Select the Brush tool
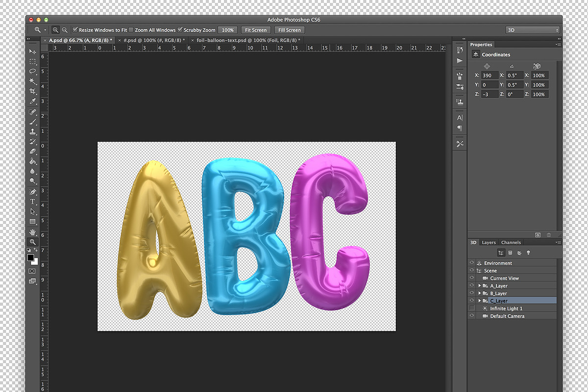This screenshot has height=392, width=588. coord(33,122)
